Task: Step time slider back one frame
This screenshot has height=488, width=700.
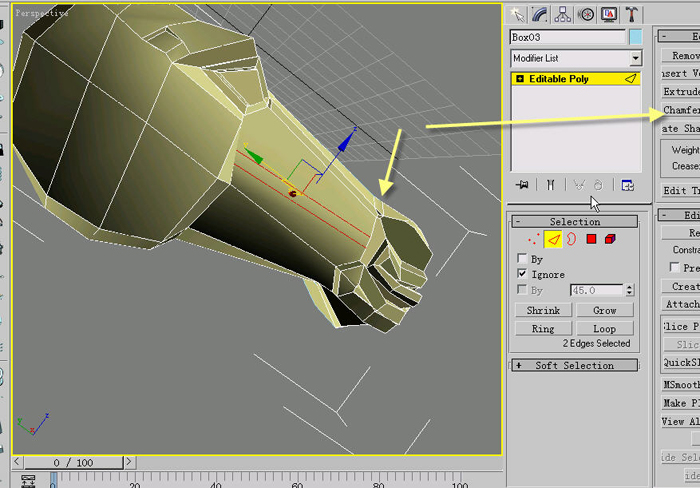Action: click(17, 462)
